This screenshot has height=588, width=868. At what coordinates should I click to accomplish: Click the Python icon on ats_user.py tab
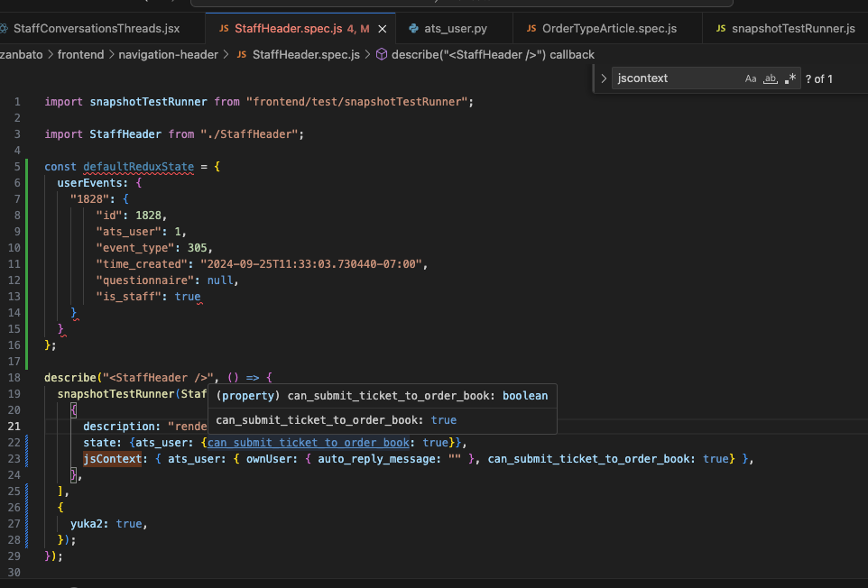[413, 29]
